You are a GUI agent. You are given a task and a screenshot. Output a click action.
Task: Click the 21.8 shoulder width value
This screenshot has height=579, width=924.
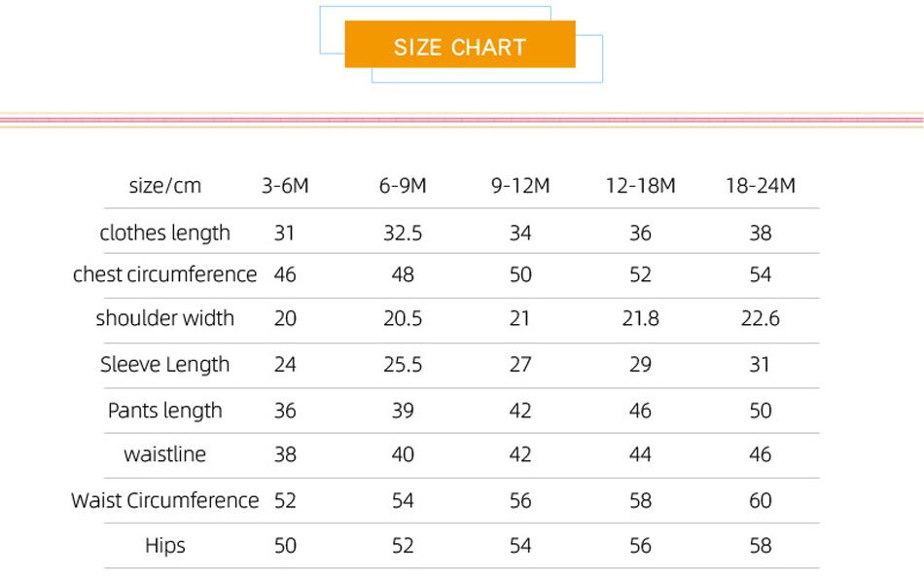coord(640,318)
